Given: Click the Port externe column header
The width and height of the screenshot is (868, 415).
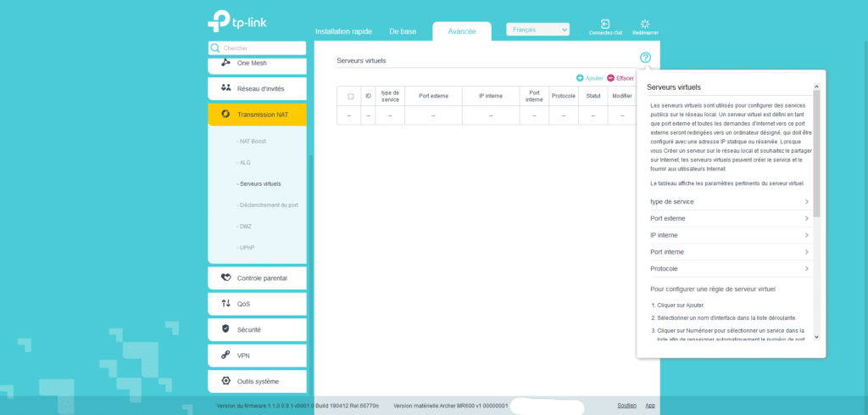Looking at the screenshot, I should click(x=433, y=96).
